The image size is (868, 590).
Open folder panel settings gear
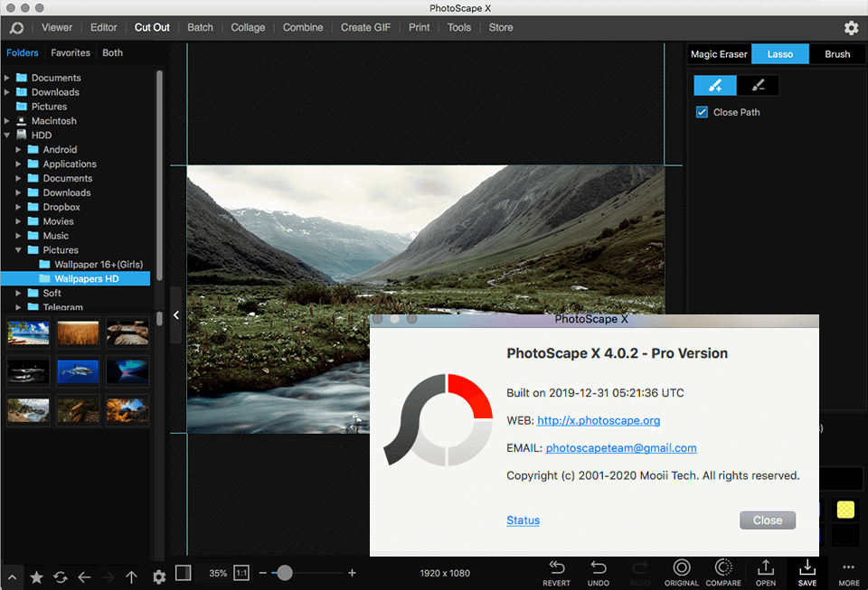[159, 577]
